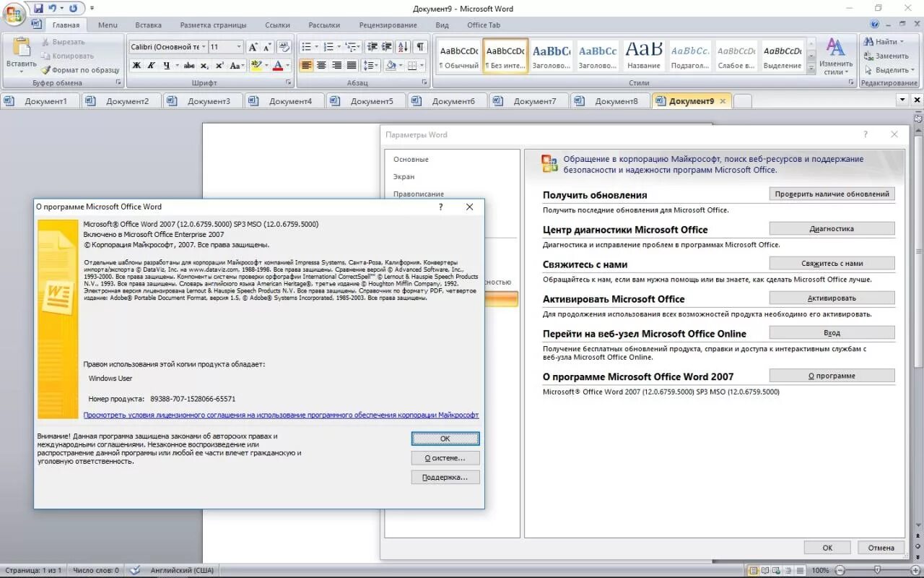Screen dimensions: 924x578
Task: Click the status bar language Английский (США)
Action: [180, 570]
